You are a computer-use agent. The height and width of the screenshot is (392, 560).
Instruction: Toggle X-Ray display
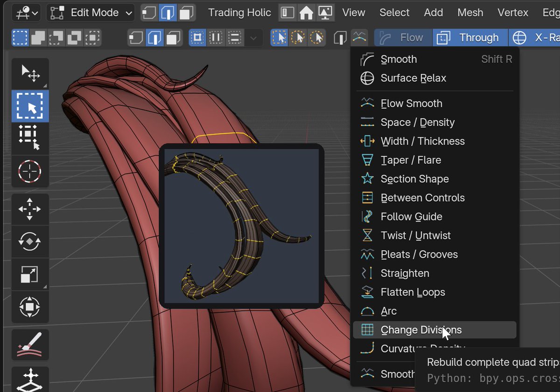(x=534, y=37)
